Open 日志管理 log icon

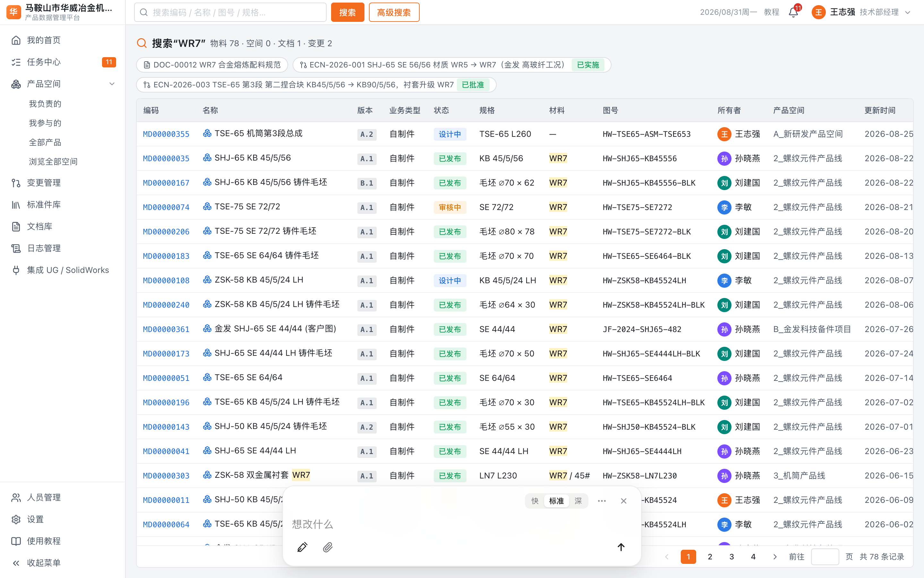tap(16, 248)
